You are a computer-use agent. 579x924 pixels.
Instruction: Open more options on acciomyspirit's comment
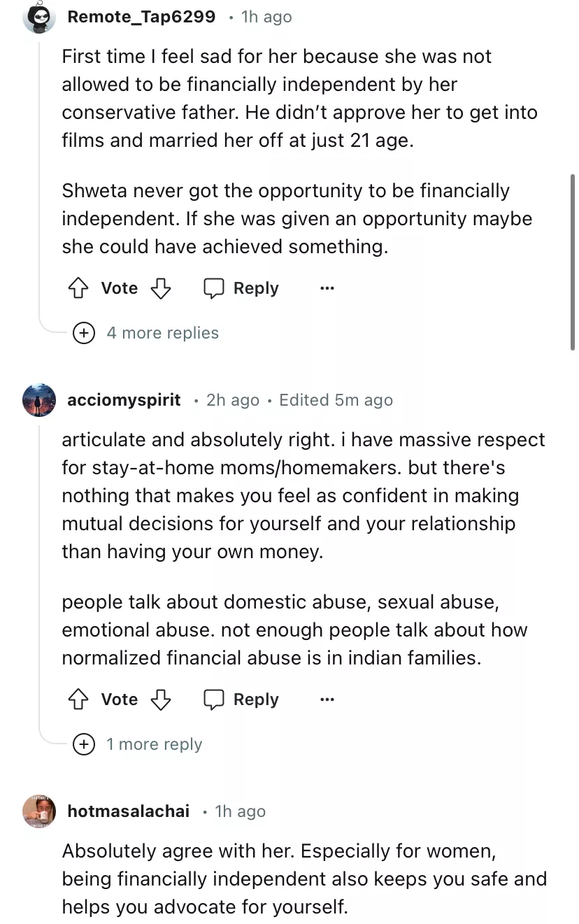pos(327,699)
